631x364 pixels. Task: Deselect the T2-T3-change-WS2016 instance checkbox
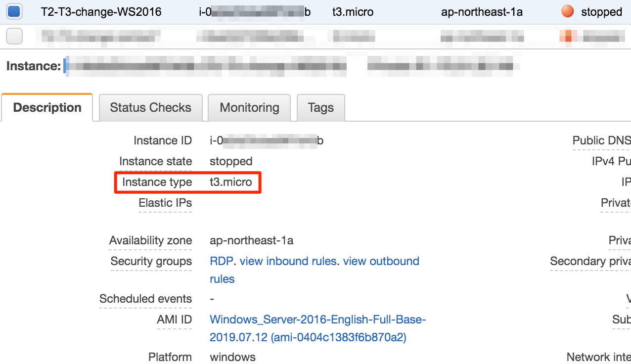click(14, 12)
